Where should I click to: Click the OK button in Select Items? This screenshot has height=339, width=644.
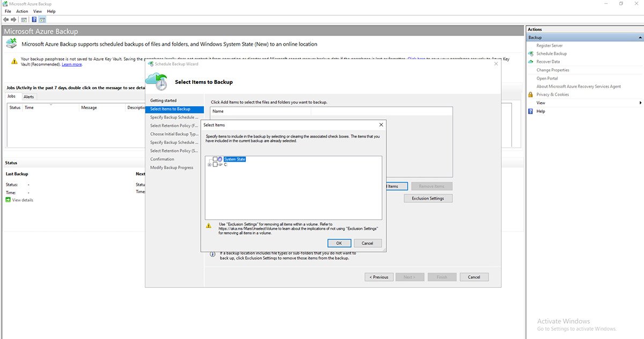[339, 243]
